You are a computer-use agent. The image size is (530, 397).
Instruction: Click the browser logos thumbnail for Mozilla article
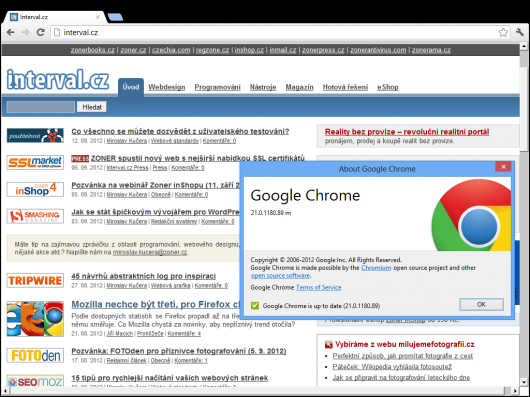pos(35,319)
